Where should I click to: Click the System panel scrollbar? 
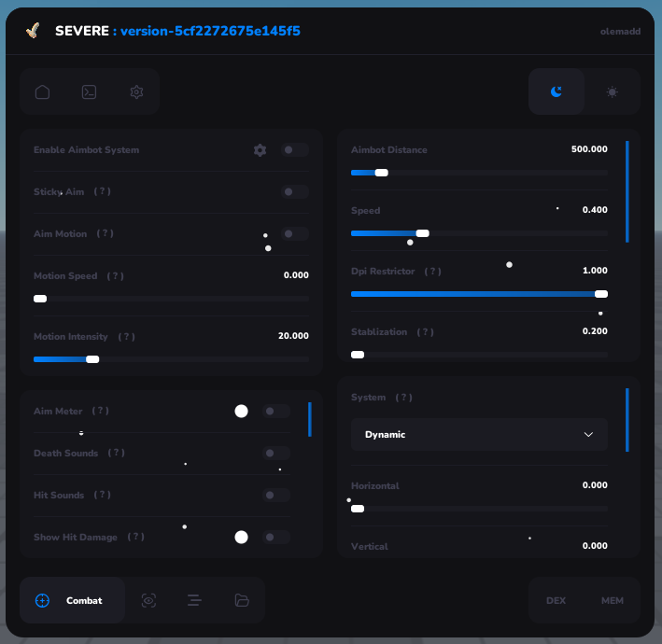click(627, 420)
